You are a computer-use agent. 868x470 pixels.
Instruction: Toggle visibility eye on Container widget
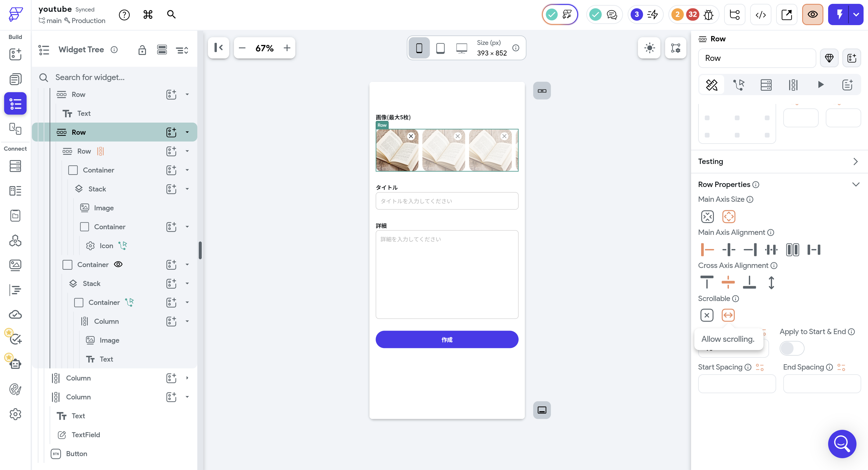point(118,264)
